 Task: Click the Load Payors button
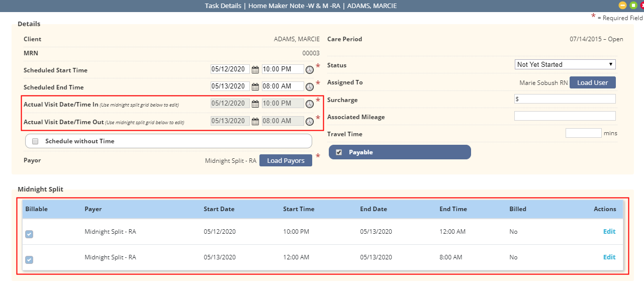pyautogui.click(x=286, y=160)
